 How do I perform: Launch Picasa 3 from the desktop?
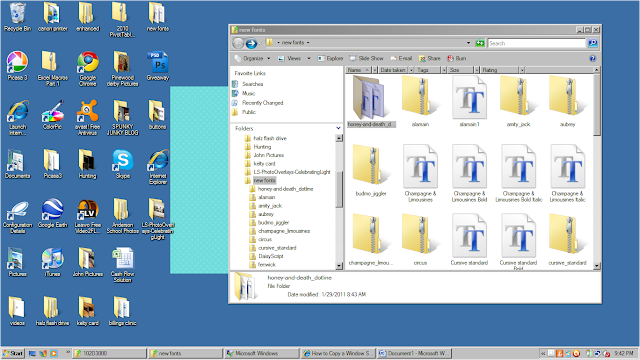[17, 65]
